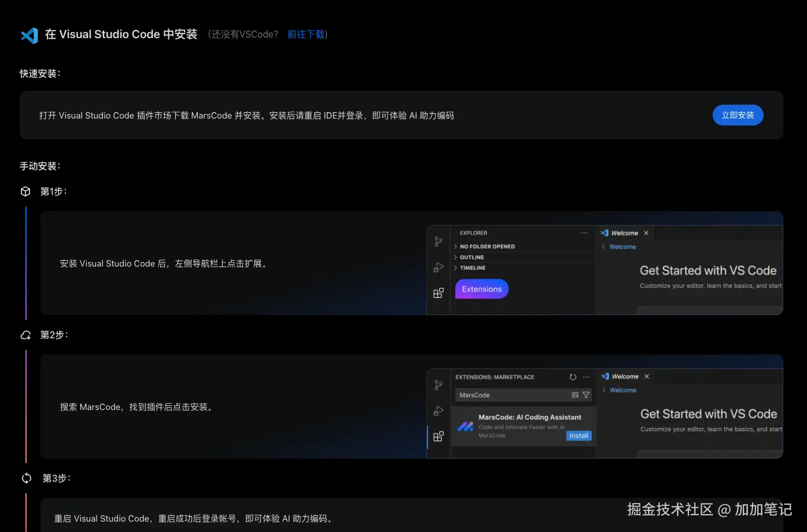Open Run and Debug icon in step 1 screenshot
The image size is (807, 532).
438,267
